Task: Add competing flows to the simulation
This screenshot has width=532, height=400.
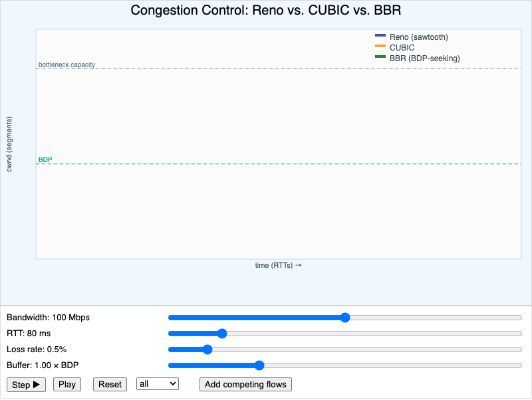Action: click(245, 385)
